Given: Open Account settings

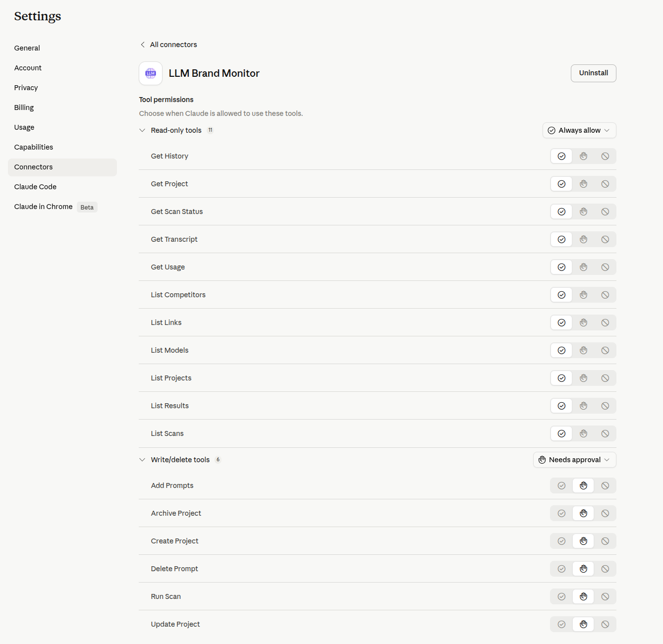Looking at the screenshot, I should [x=62, y=68].
